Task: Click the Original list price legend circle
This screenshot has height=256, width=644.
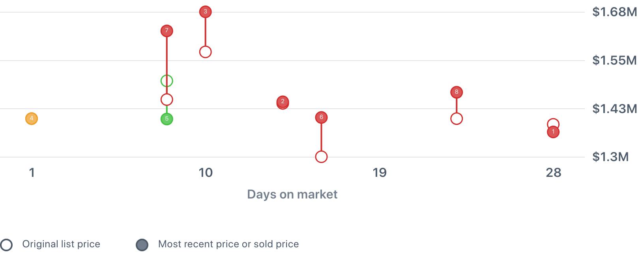Action: pyautogui.click(x=6, y=245)
